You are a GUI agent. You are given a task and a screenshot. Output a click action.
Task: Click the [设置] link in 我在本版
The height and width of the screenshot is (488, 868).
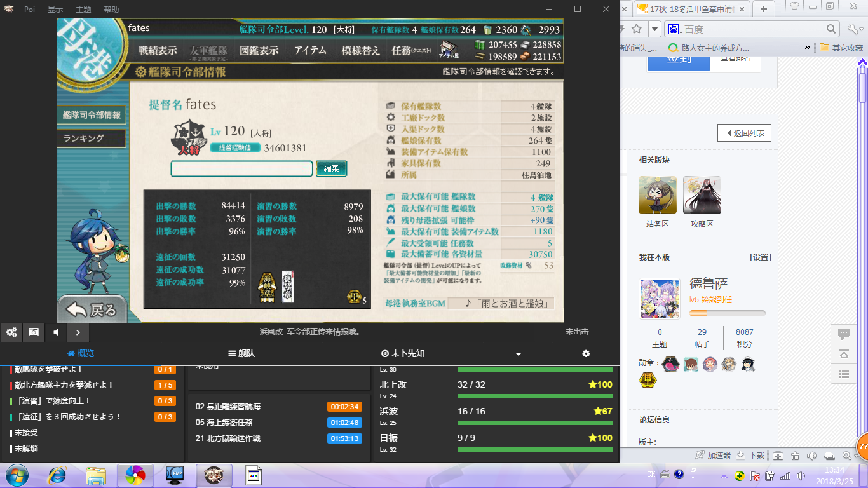click(x=760, y=257)
